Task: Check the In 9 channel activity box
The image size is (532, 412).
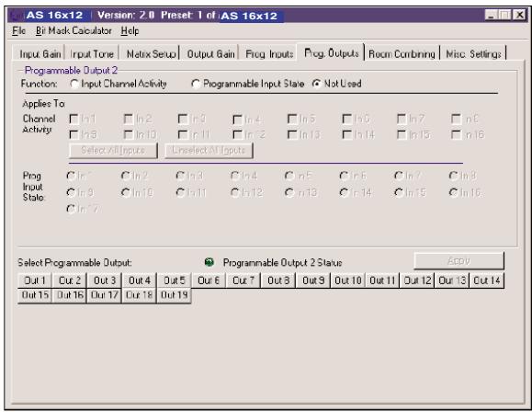Action: pyautogui.click(x=74, y=134)
